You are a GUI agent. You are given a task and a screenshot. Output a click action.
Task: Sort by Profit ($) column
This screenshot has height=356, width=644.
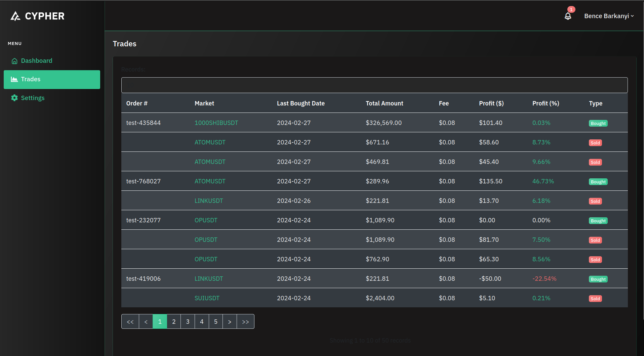click(491, 103)
